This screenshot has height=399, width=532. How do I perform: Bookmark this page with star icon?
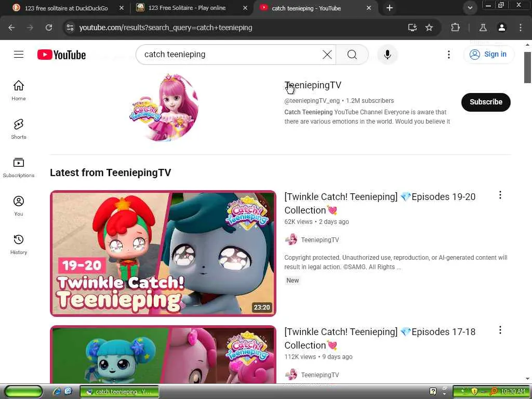point(429,28)
